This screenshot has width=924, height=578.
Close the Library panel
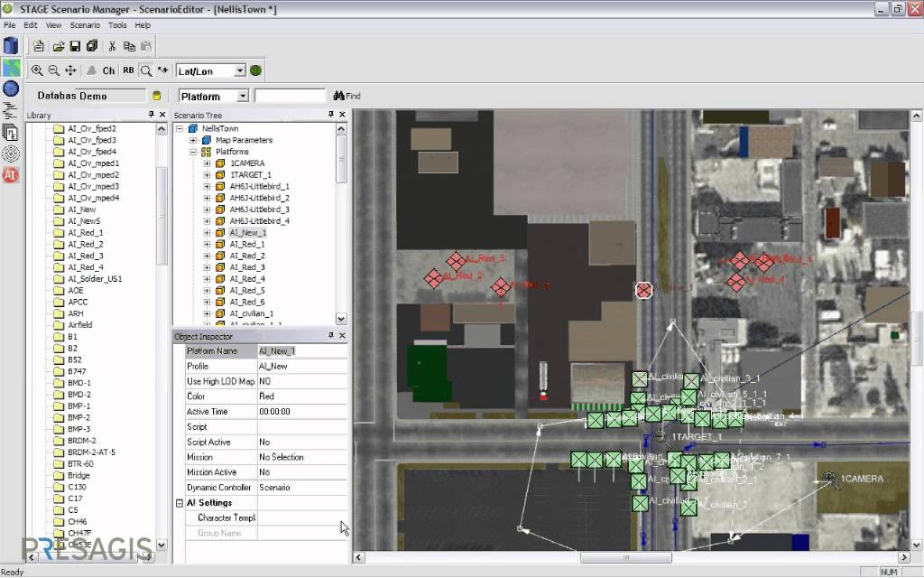coord(162,115)
